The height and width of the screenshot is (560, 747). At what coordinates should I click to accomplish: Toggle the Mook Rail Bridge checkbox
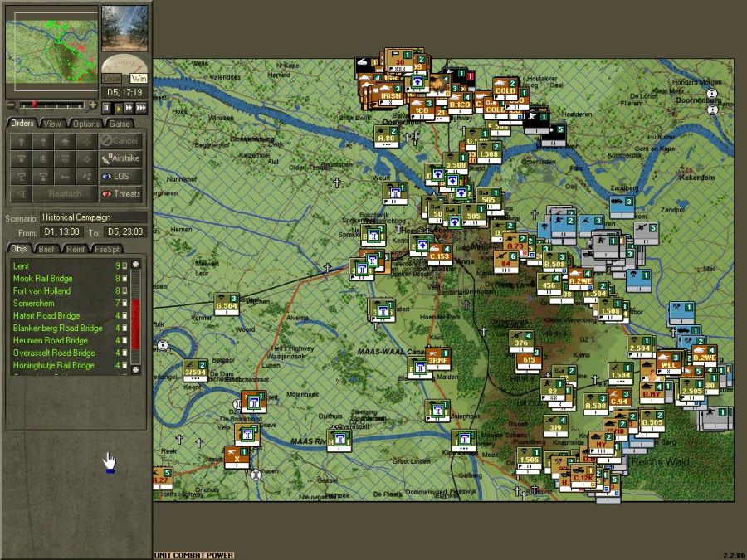tap(124, 278)
